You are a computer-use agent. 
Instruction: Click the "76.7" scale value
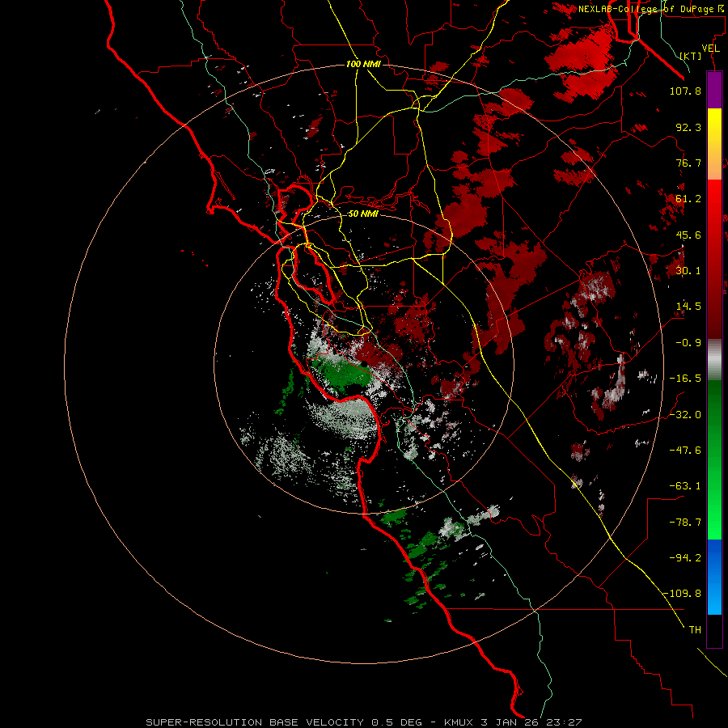click(x=688, y=163)
